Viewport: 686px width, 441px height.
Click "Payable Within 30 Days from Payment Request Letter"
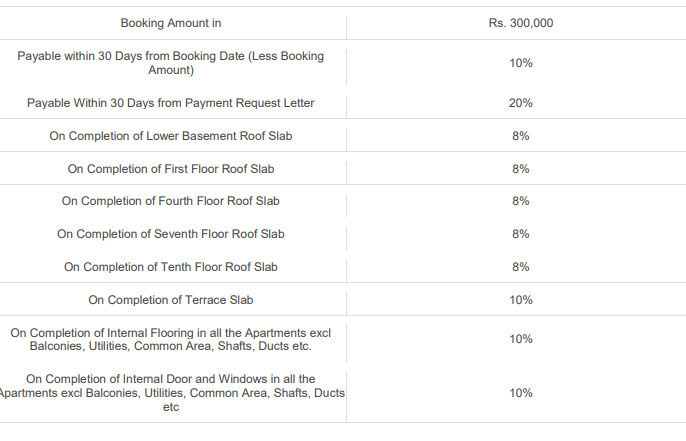171,103
